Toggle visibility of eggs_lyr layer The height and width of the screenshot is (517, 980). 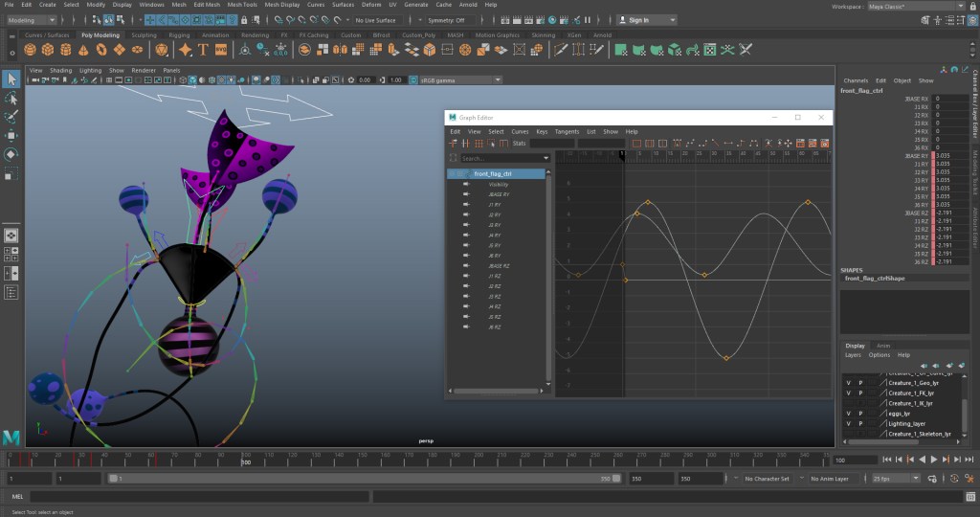click(x=848, y=414)
